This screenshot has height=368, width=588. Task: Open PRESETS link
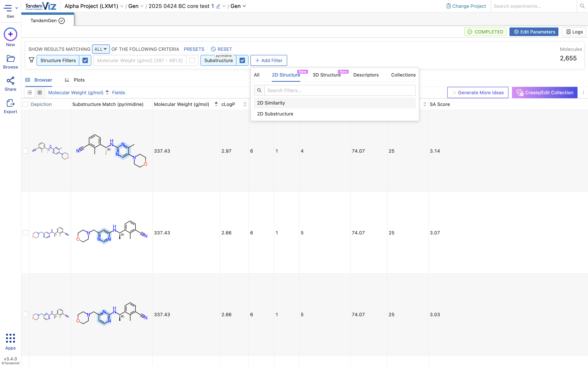194,49
